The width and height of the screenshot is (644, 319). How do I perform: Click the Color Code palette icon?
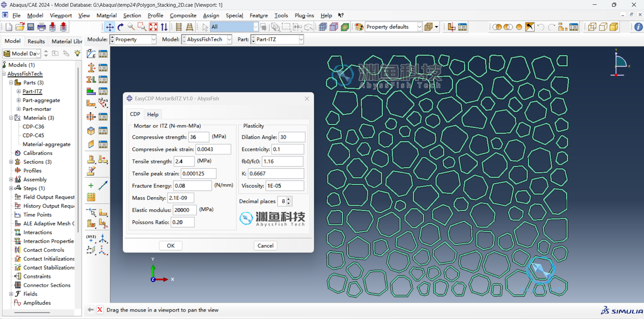(359, 27)
